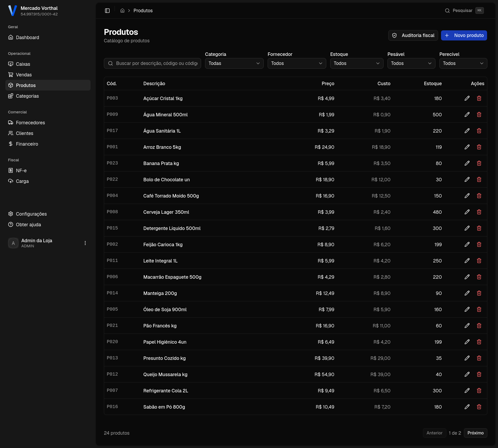This screenshot has width=498, height=448.
Task: Delete Refrigerante Cola 2L trash icon
Action: pyautogui.click(x=479, y=391)
